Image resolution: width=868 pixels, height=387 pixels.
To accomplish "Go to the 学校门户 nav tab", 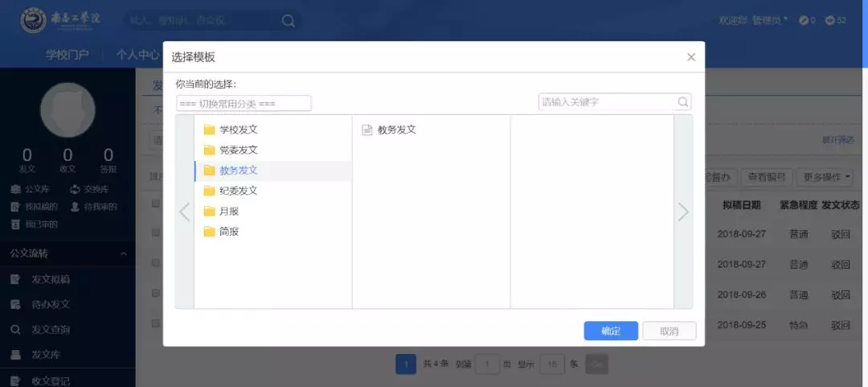I will point(67,55).
